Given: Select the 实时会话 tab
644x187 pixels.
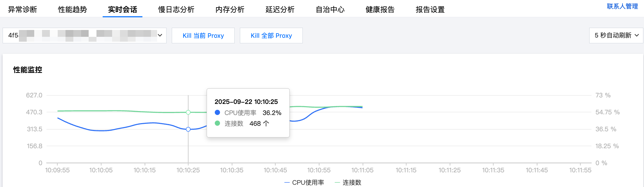Looking at the screenshot, I should (x=123, y=9).
